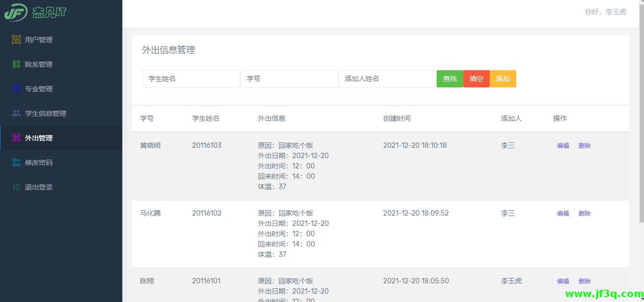This screenshot has height=302, width=644.
Task: Click the 外出管理 command icon
Action: coord(16,138)
